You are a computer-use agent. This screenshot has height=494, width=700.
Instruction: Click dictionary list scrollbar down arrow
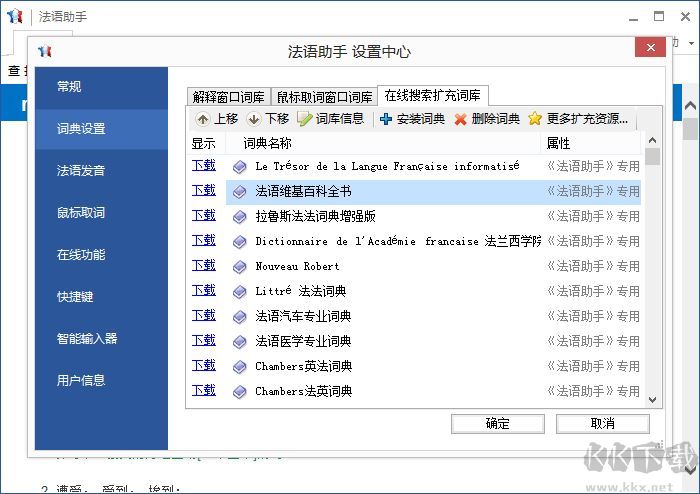(x=652, y=400)
